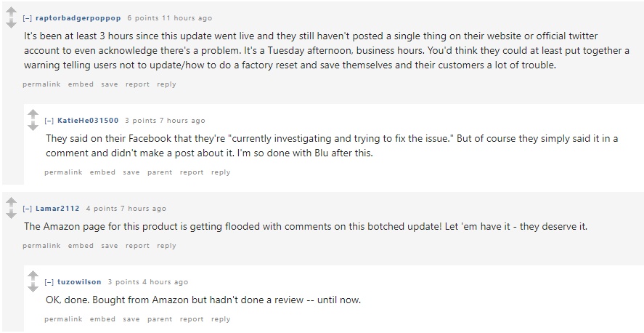Viewport: 644px width, 333px height.
Task: Go to parent of tuzowilson's reply
Action: click(160, 319)
